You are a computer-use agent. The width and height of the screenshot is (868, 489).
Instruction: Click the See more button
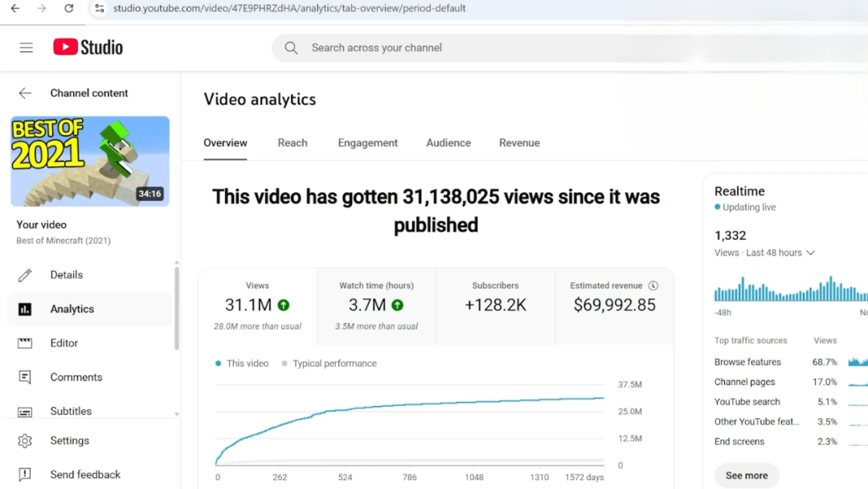pos(746,475)
